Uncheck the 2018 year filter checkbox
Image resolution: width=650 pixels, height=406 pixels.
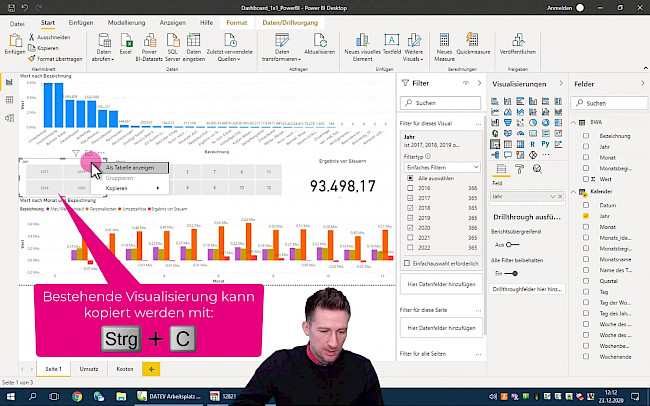[410, 207]
